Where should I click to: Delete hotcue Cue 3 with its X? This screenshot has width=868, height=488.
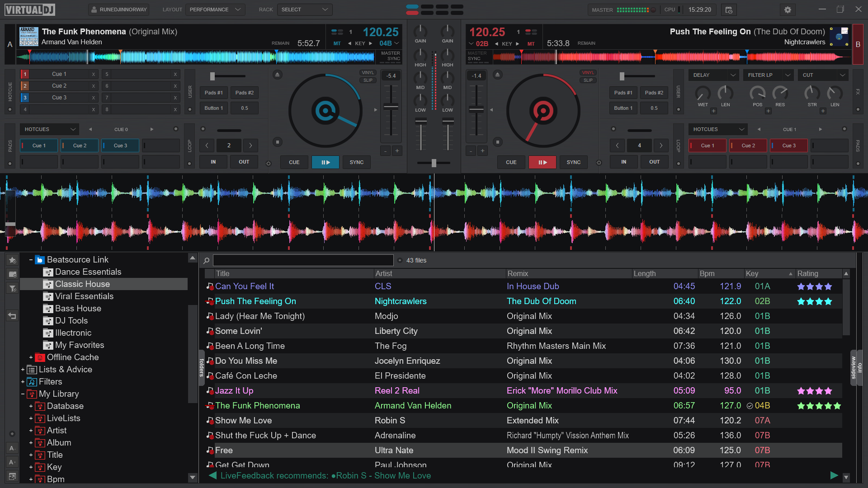point(94,98)
